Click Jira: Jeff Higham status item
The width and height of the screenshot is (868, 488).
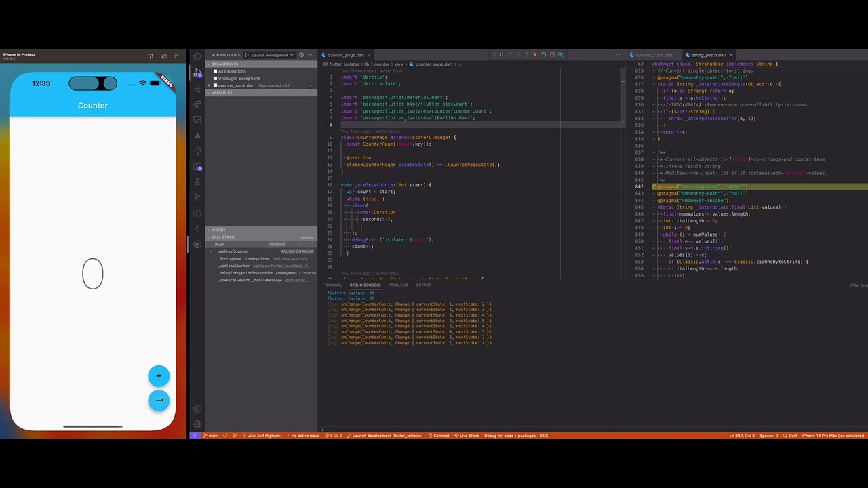(x=261, y=436)
